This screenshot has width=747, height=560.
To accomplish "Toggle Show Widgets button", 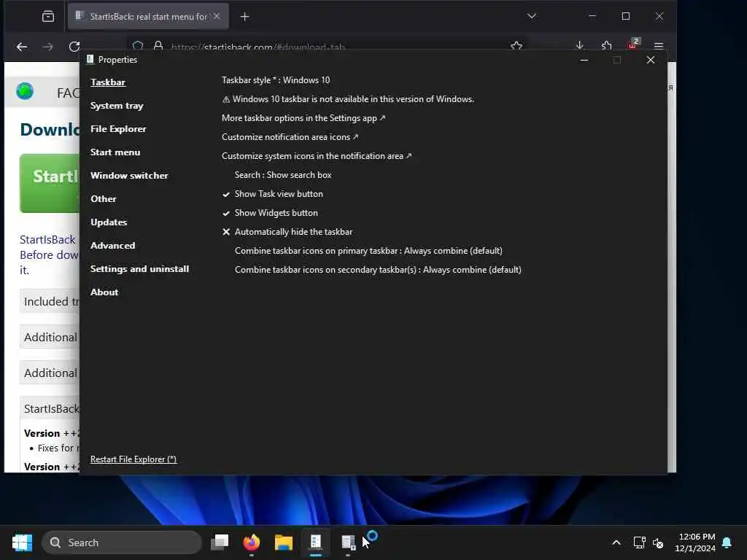I will [x=270, y=213].
